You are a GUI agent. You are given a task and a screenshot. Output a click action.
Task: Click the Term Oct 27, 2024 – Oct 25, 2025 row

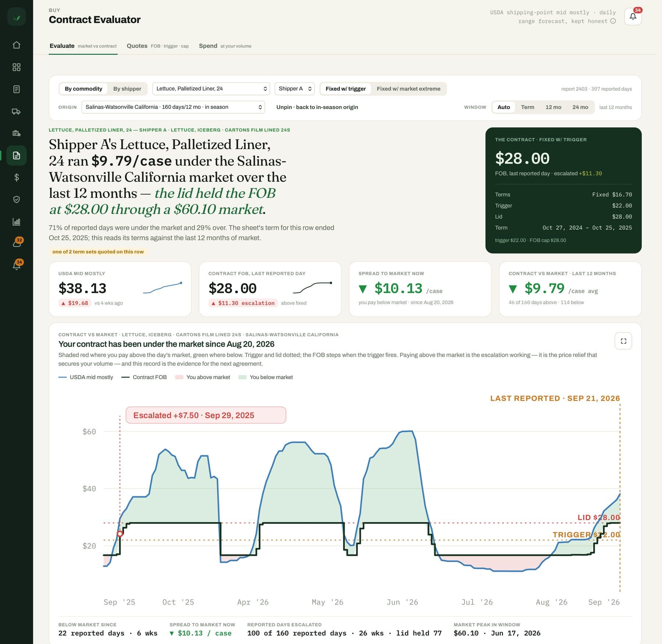point(563,227)
